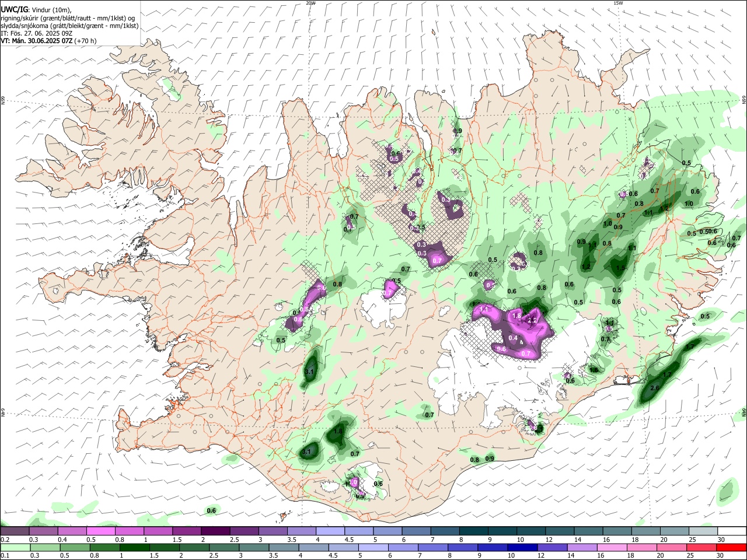Screen dimensions: 747x560
Task: Click the '20W' longitude label at top
Action: 310,3
